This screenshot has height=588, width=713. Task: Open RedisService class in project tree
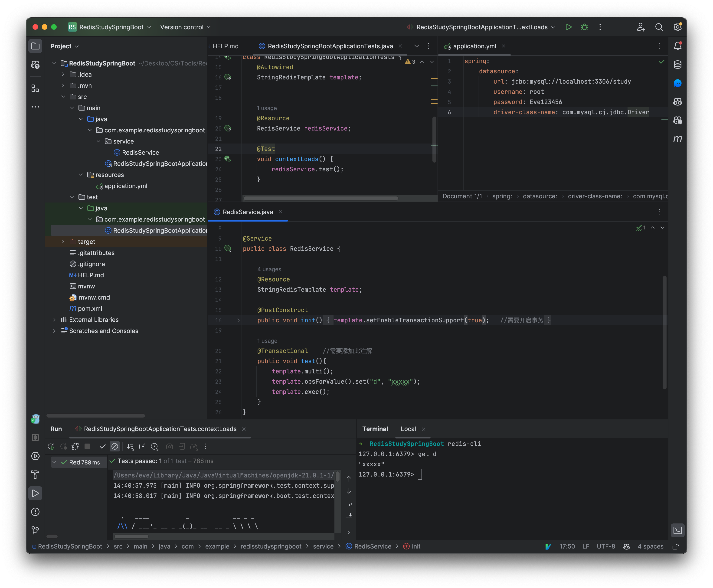pos(140,152)
